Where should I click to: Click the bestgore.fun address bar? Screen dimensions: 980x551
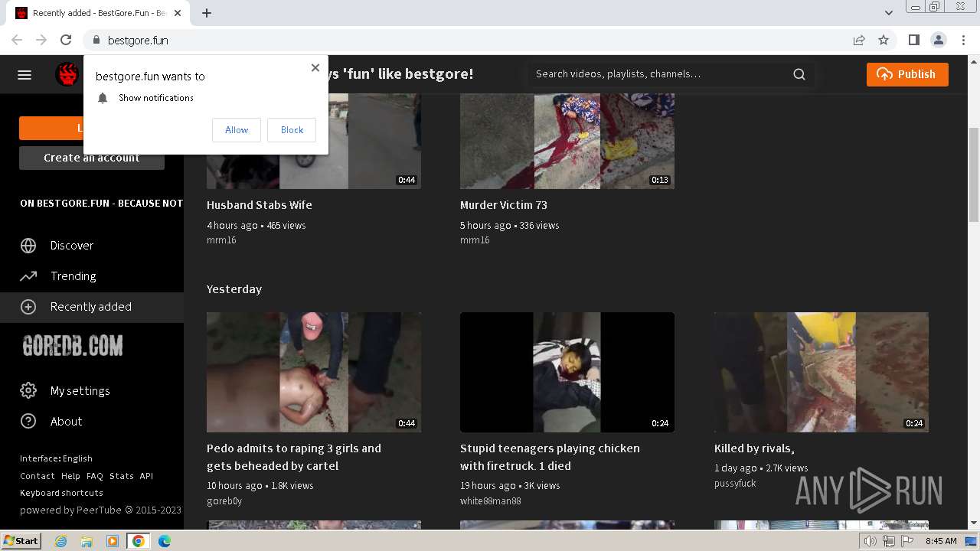475,40
